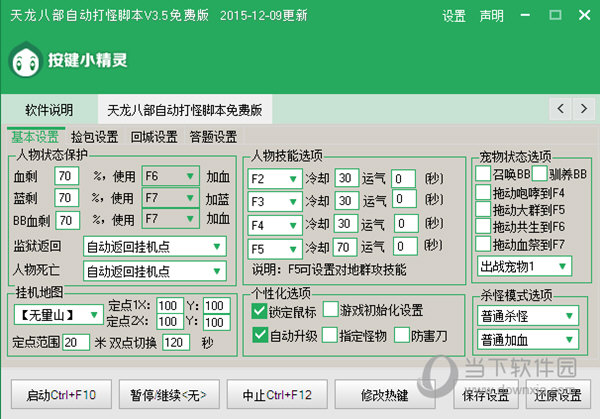Click the F3 冷却 input field
Viewport: 600px width, 419px height.
click(x=347, y=200)
